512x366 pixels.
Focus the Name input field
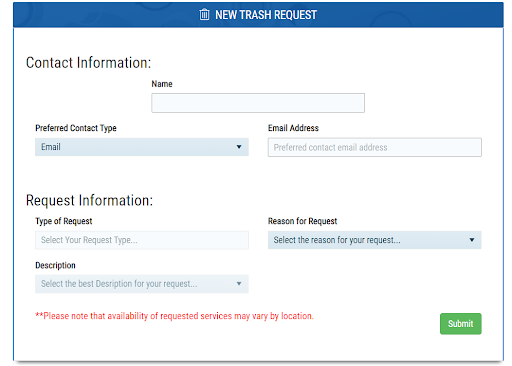(x=258, y=103)
